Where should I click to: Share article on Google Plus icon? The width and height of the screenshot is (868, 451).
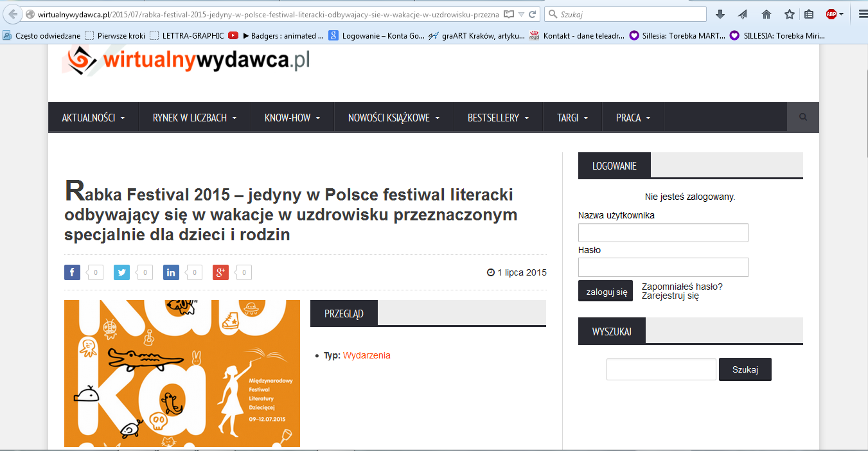(x=220, y=272)
